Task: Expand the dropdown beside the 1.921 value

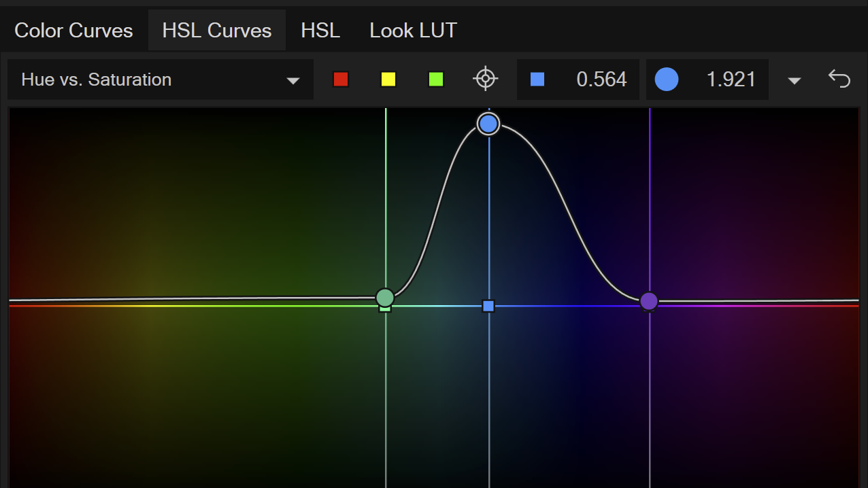Action: click(x=794, y=80)
